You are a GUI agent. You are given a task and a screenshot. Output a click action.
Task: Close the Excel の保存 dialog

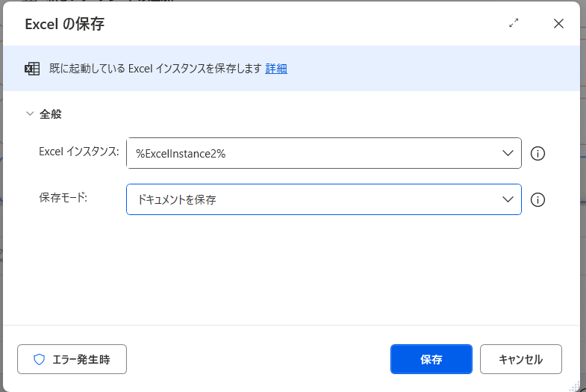click(x=558, y=23)
